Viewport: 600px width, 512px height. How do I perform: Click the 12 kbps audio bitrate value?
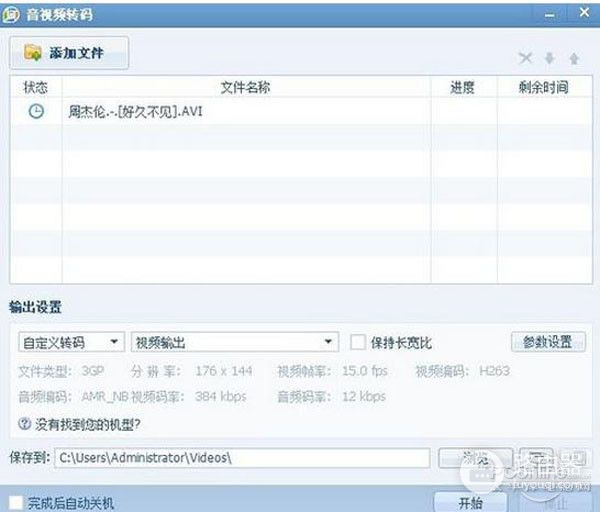pyautogui.click(x=364, y=396)
